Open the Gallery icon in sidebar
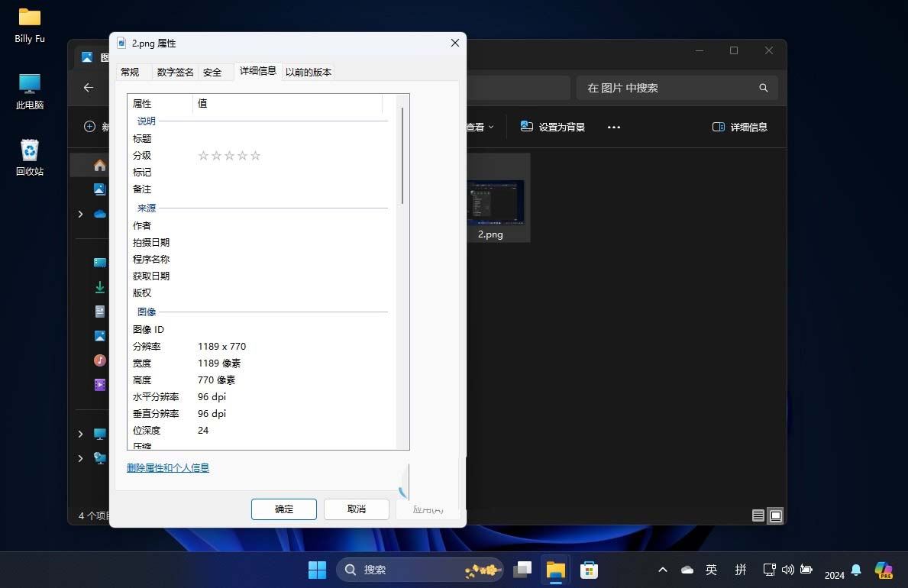The image size is (908, 588). click(x=99, y=189)
